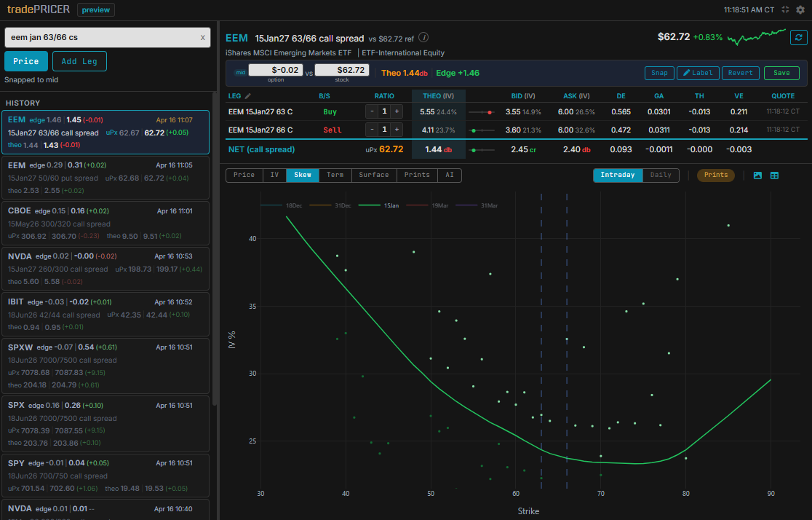Open SPX 7000/7500 call spread history entry
This screenshot has height=520, width=812.
105,424
